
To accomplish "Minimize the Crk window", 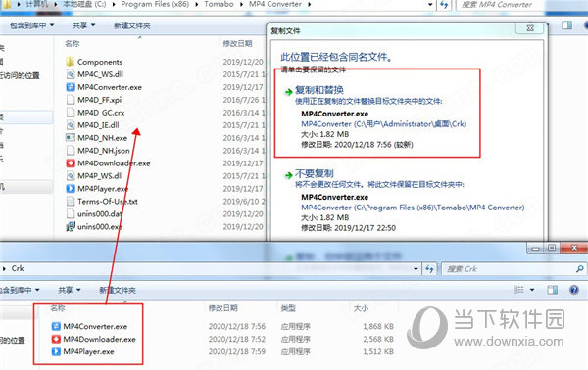I will [x=535, y=248].
